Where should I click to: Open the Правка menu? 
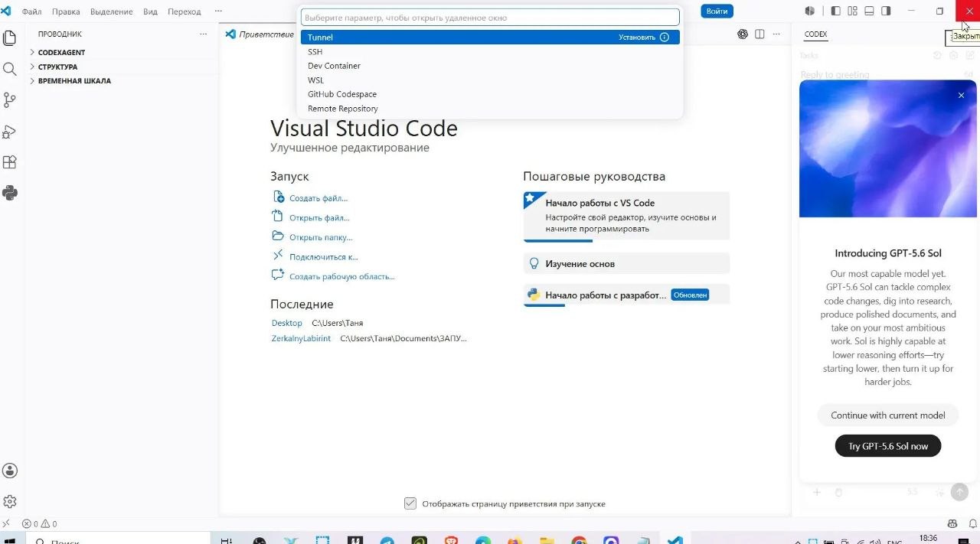tap(66, 11)
